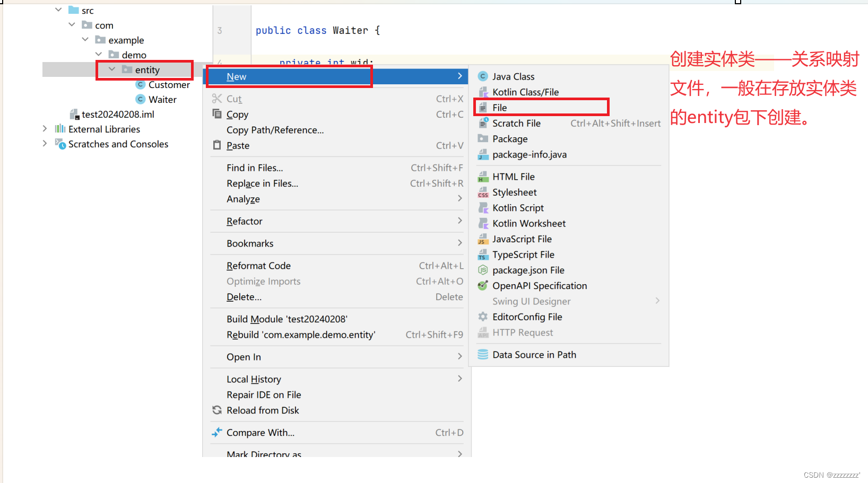The width and height of the screenshot is (868, 483).
Task: Open the Bookmarks submenu arrow
Action: click(459, 243)
